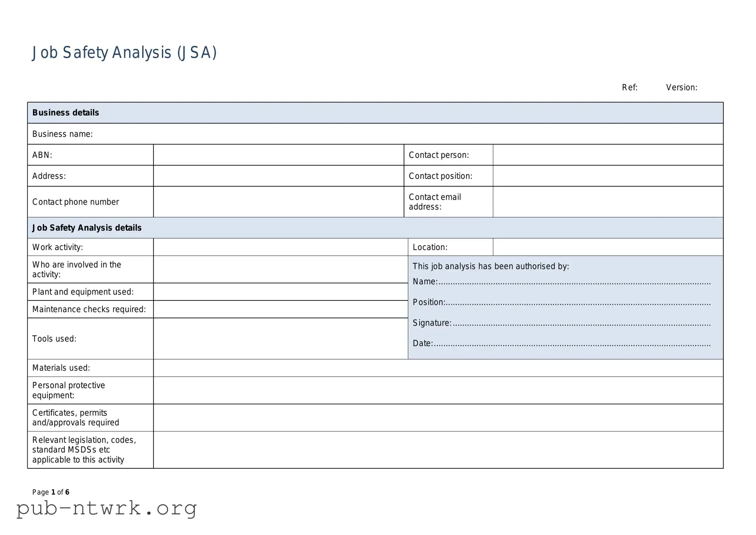Click the Tools used input field
Screen dimensions: 756x535
click(277, 338)
